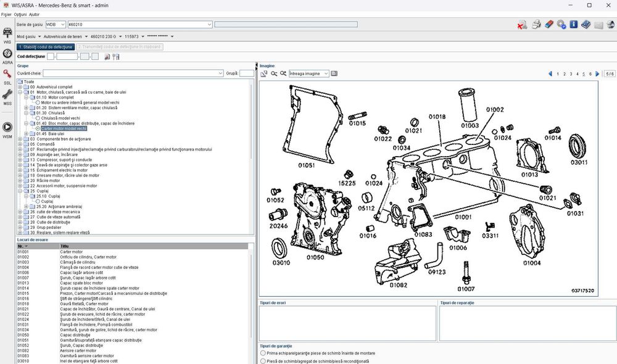Open the MSS wrench module
The width and height of the screenshot is (617, 364).
7,97
